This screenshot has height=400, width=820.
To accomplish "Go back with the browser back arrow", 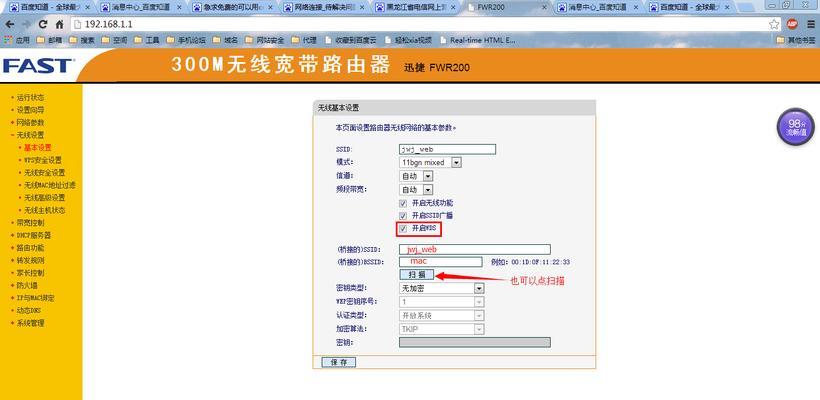I will [9, 25].
